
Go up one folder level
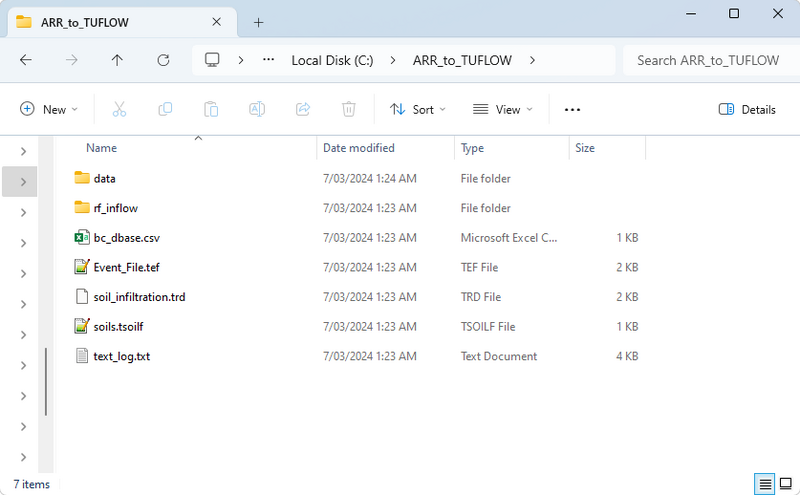point(117,60)
